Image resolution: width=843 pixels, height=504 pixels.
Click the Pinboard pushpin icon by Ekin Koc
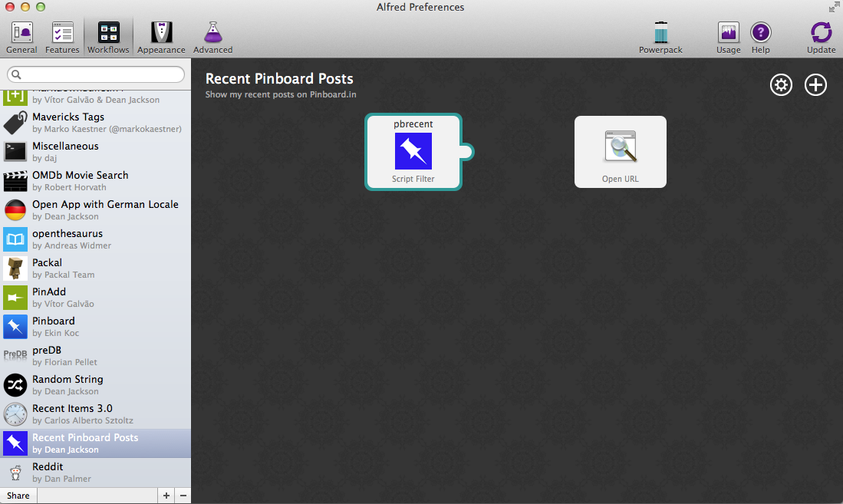click(15, 327)
